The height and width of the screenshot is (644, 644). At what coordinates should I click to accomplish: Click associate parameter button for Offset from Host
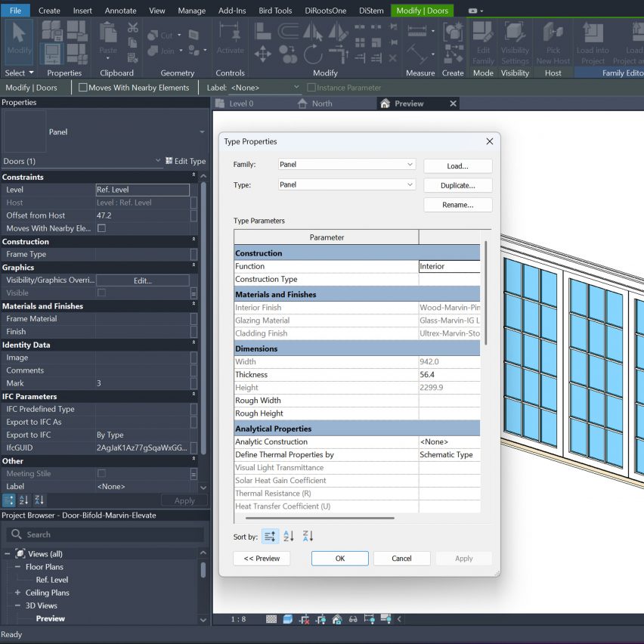click(x=194, y=215)
